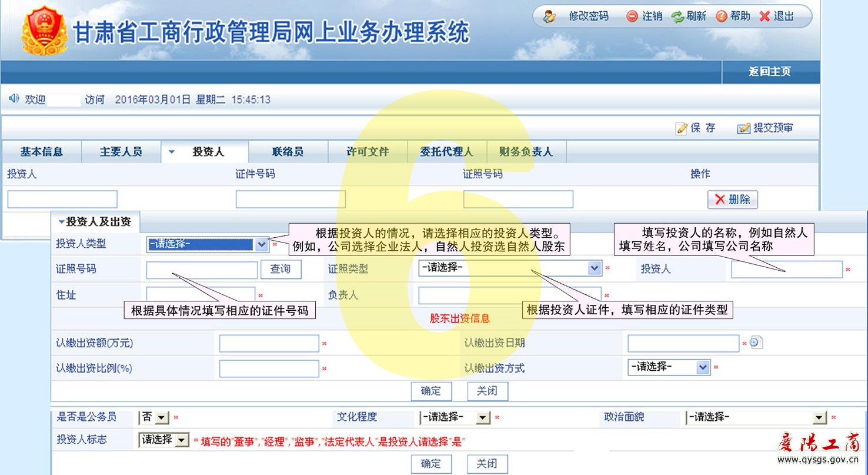Open the 联络员 tab
This screenshot has height=475, width=868.
[x=288, y=152]
